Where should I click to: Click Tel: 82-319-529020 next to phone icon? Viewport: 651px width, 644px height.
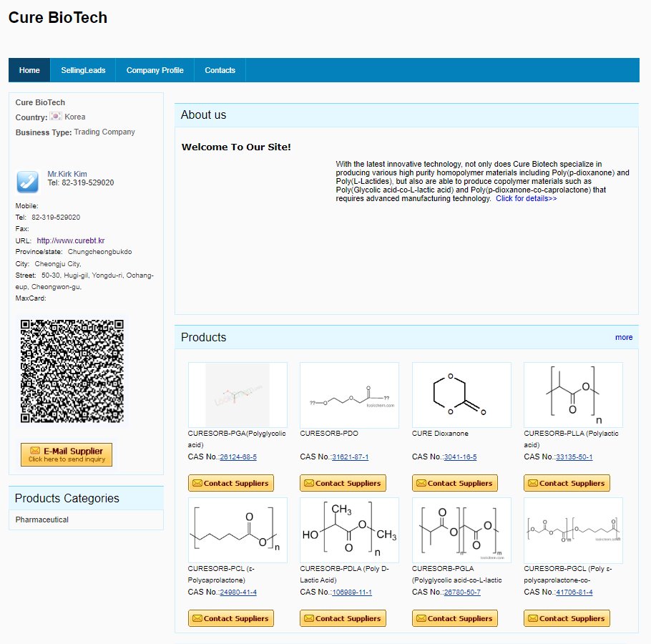[x=81, y=182]
